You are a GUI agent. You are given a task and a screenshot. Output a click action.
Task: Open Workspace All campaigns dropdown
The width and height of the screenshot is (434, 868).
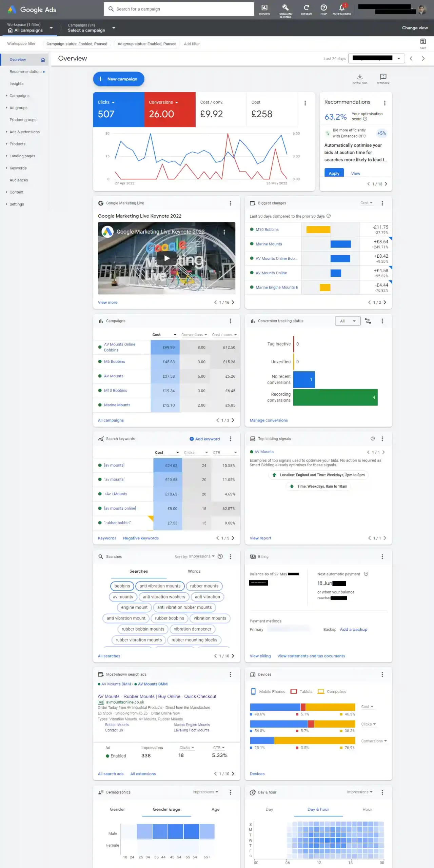(x=30, y=28)
